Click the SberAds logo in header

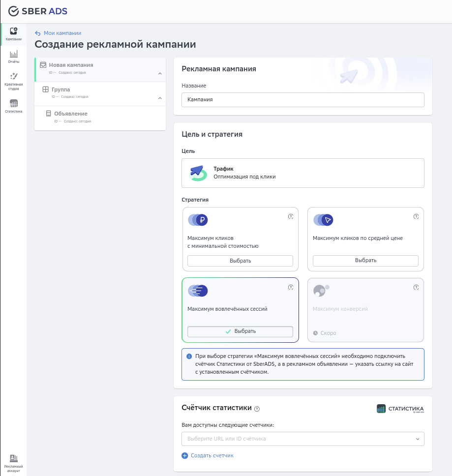pos(38,11)
